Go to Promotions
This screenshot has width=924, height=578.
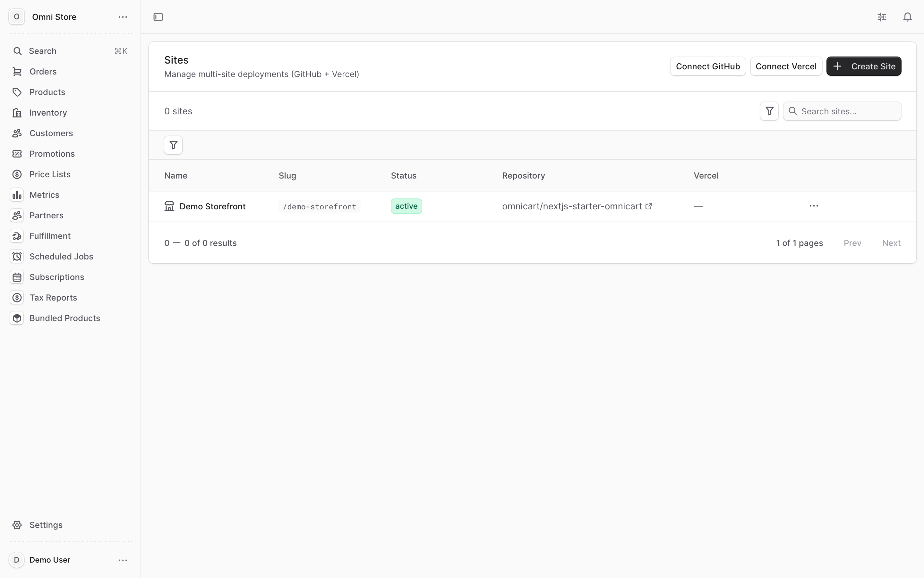pyautogui.click(x=70, y=154)
